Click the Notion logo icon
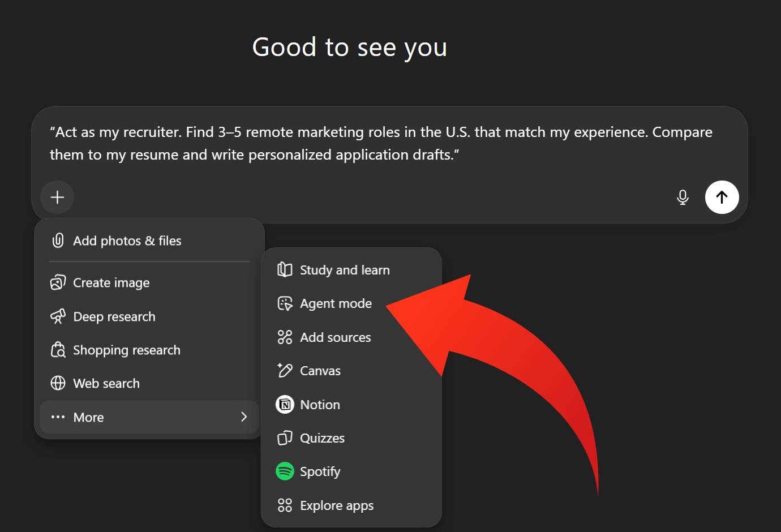This screenshot has height=532, width=781. click(285, 405)
